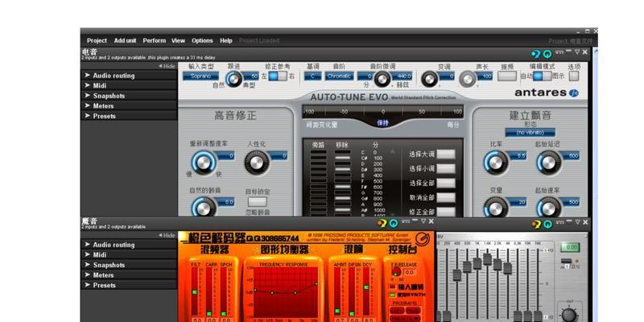Click the round Prosoniq logo on the vocoder
The image size is (644, 322).
(x=422, y=238)
